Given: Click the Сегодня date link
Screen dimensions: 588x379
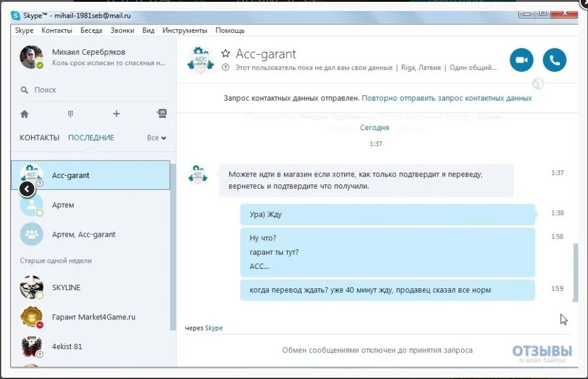Looking at the screenshot, I should (374, 128).
